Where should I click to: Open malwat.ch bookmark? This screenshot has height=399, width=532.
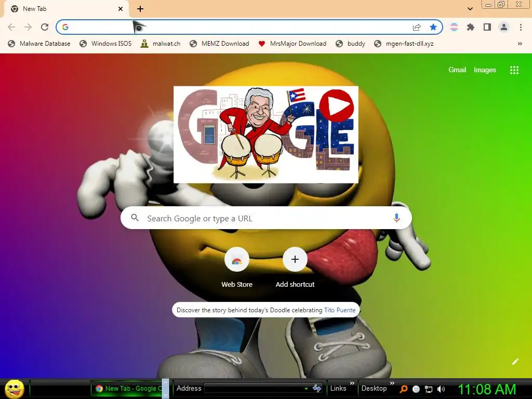(x=160, y=44)
